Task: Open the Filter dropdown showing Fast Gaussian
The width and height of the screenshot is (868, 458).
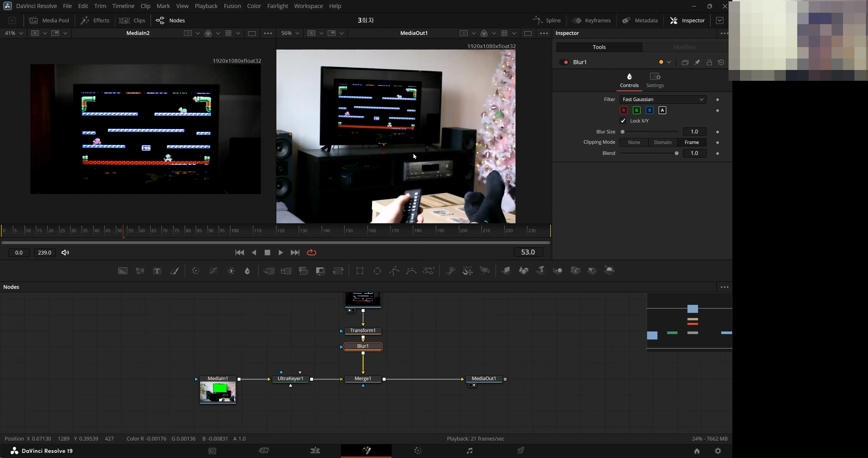Action: (663, 99)
